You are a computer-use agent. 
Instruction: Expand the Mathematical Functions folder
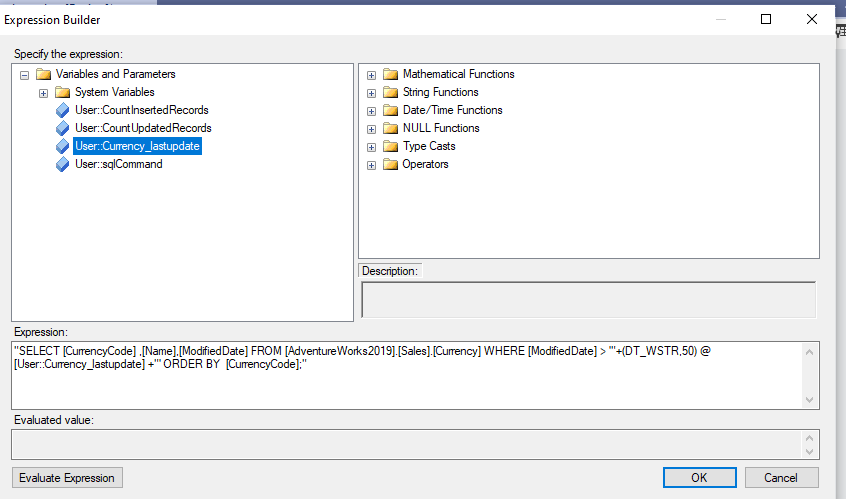[x=371, y=75]
